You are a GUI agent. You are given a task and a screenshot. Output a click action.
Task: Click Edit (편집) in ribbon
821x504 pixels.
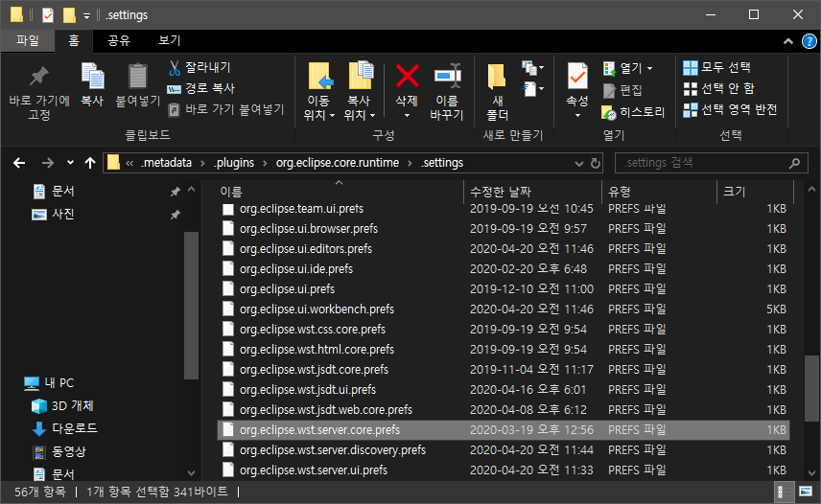pos(622,90)
